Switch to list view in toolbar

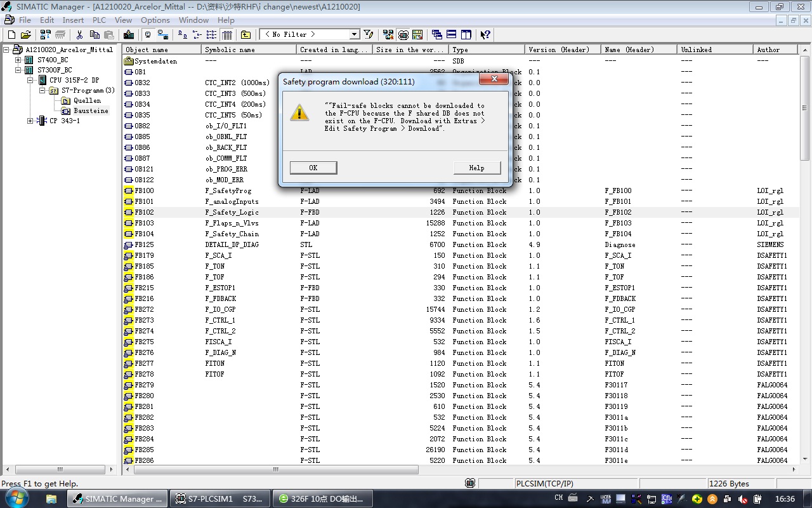tap(211, 34)
